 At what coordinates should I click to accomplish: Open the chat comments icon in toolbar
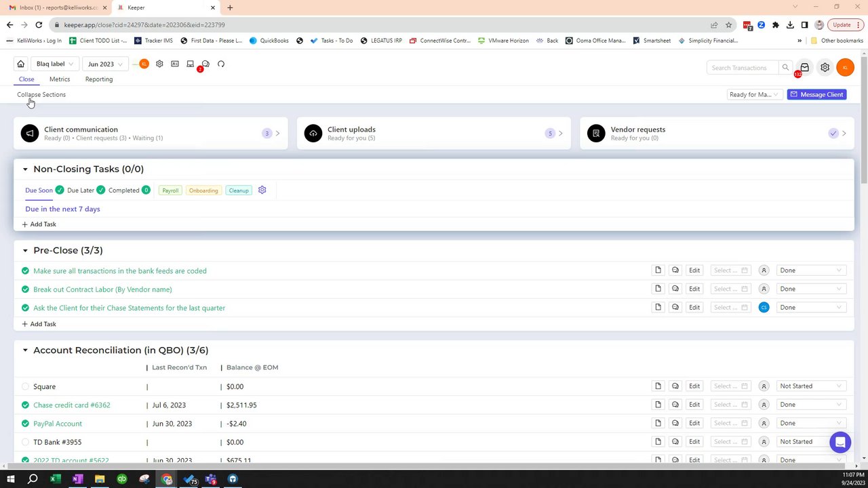coord(205,64)
